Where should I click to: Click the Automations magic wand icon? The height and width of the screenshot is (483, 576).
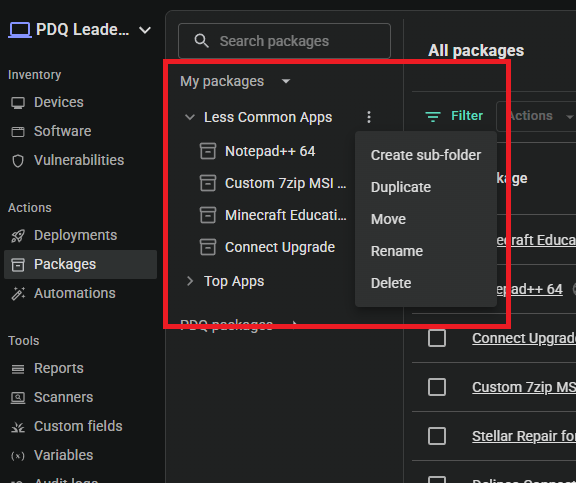click(18, 293)
